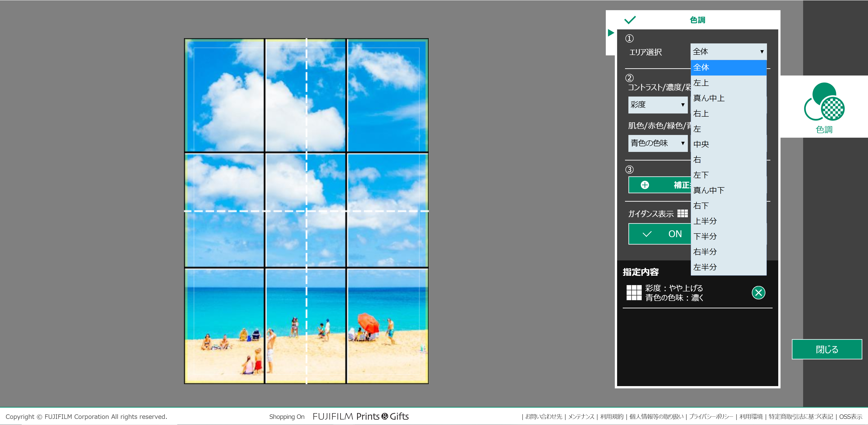Image resolution: width=868 pixels, height=425 pixels.
Task: Open the 利用規約 footer link
Action: coord(612,417)
